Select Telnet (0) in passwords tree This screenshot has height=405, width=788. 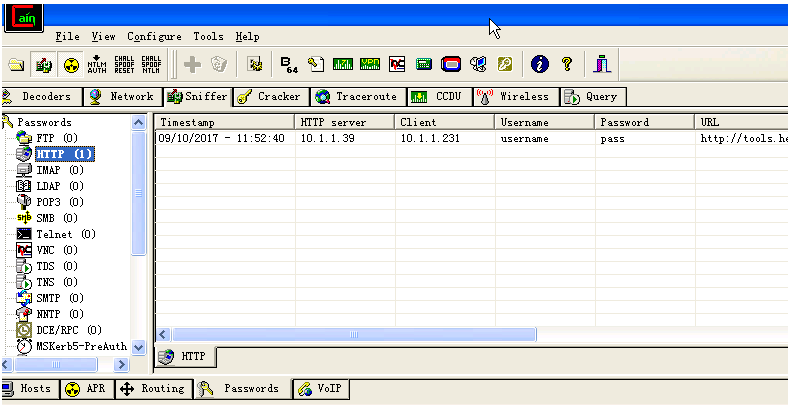[66, 234]
